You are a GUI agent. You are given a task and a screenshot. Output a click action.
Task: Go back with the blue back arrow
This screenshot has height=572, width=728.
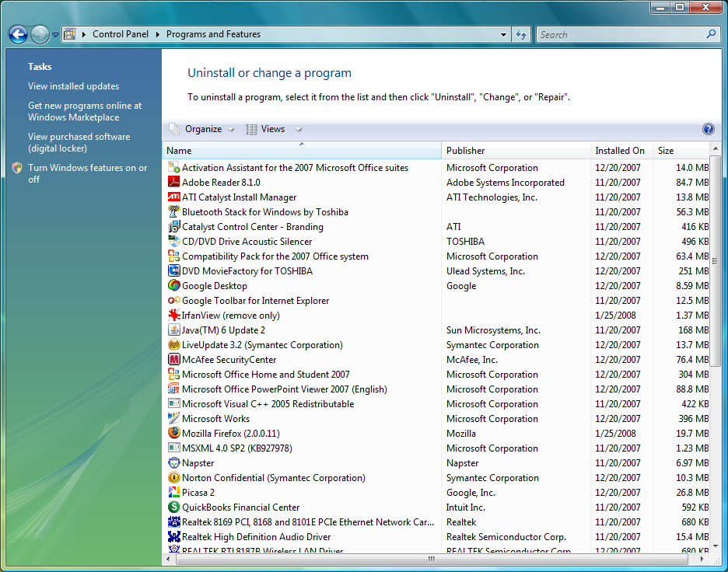tap(18, 34)
